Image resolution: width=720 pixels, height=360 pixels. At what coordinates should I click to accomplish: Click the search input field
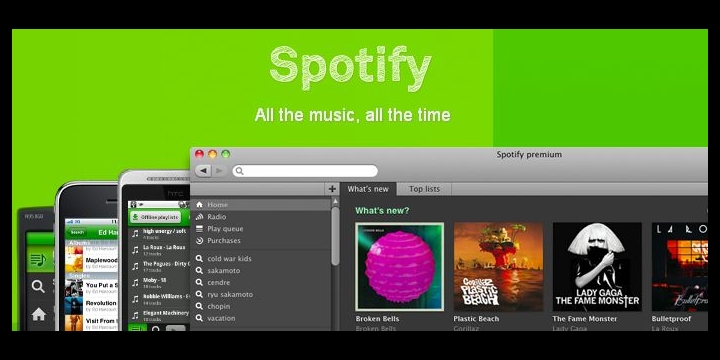tap(305, 171)
